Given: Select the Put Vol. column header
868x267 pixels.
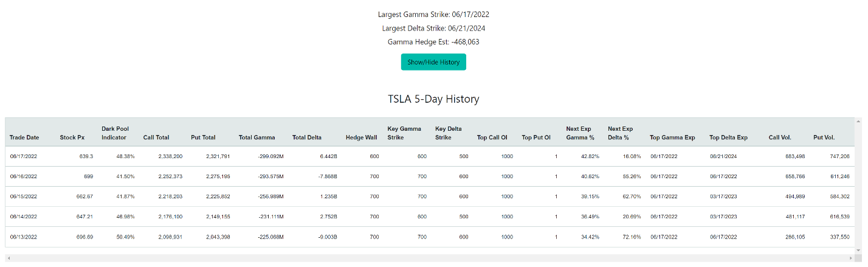Looking at the screenshot, I should (x=824, y=137).
